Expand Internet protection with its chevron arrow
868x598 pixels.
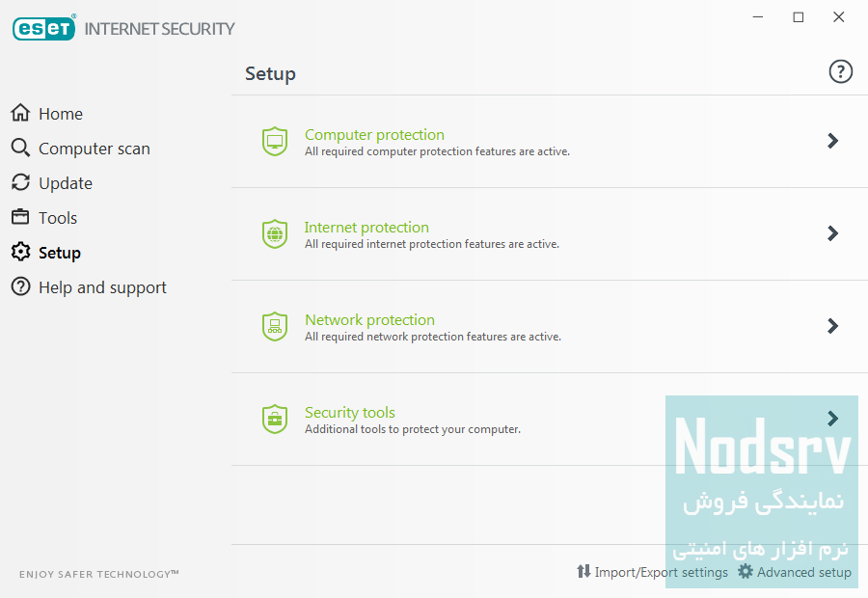832,233
